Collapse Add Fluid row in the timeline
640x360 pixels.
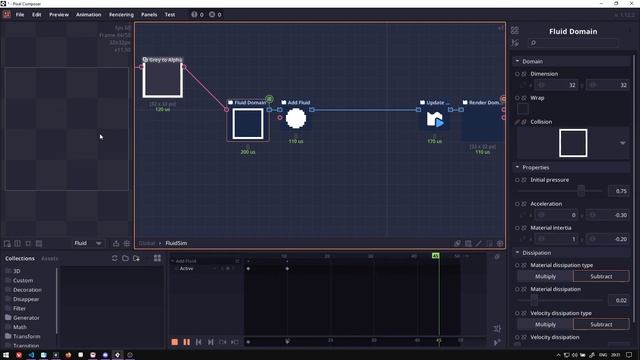tap(172, 261)
